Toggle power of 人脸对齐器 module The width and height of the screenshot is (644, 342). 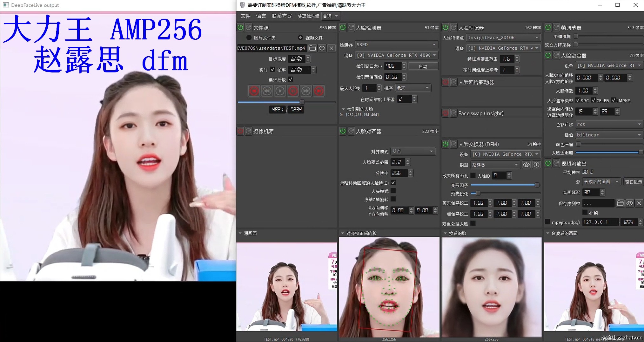click(x=343, y=131)
